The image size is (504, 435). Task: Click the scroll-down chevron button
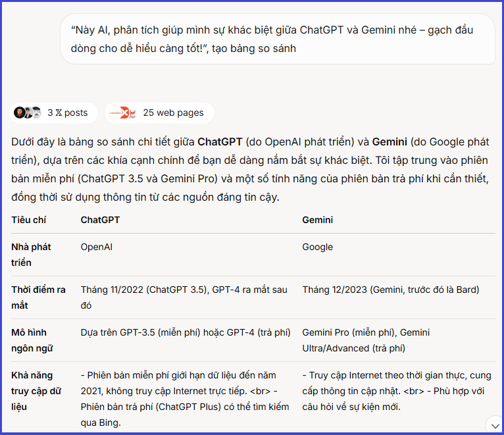pyautogui.click(x=495, y=426)
